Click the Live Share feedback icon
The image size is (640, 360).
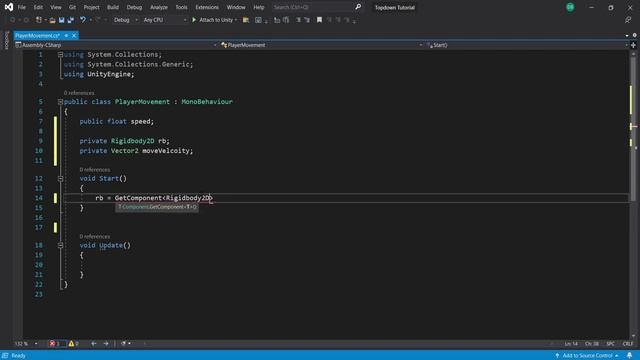pos(628,20)
